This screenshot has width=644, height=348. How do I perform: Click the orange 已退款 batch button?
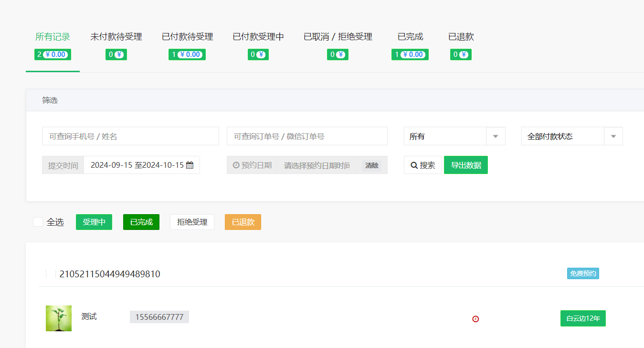coord(243,222)
